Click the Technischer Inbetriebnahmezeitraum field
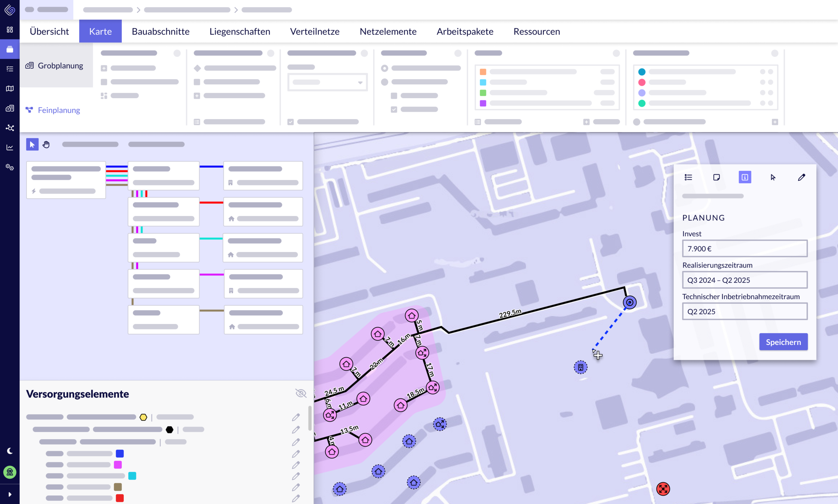 click(x=745, y=311)
